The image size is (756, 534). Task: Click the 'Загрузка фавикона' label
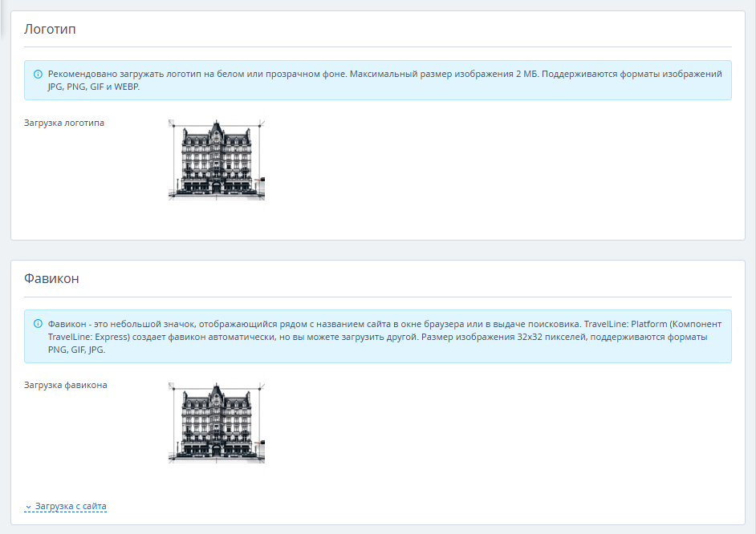pos(66,385)
